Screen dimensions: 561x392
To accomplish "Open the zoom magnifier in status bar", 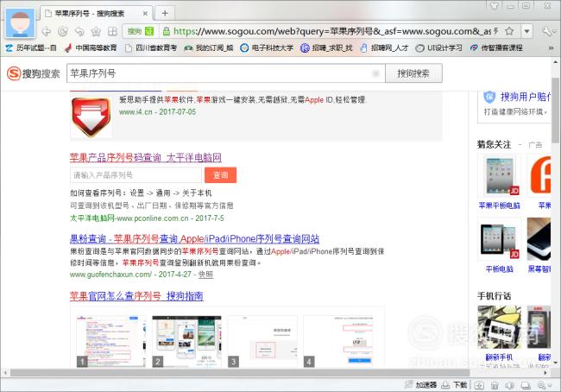I will pyautogui.click(x=542, y=385).
